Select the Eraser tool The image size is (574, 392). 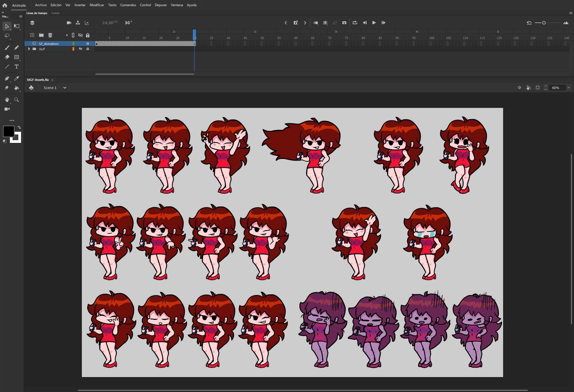tap(7, 57)
